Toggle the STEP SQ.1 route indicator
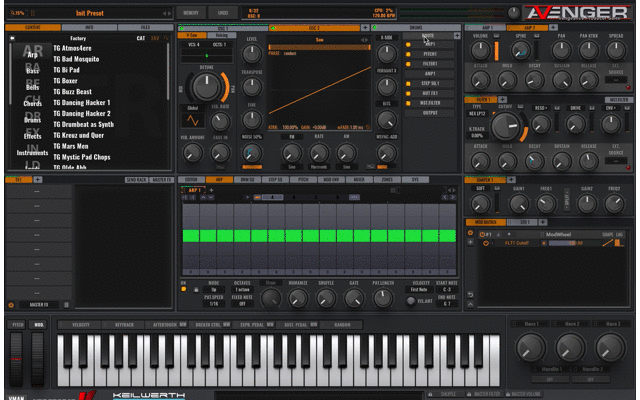 (x=408, y=84)
